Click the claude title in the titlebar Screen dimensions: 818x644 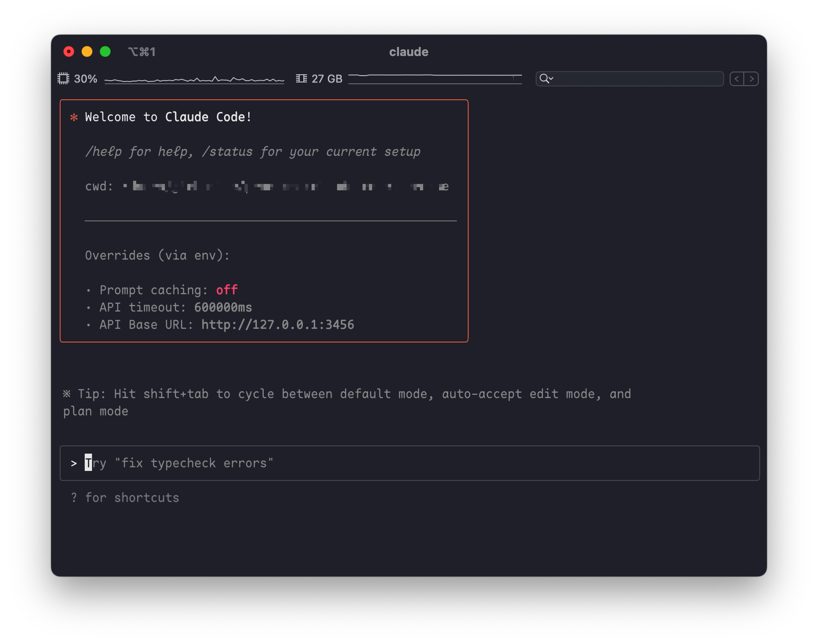tap(409, 51)
